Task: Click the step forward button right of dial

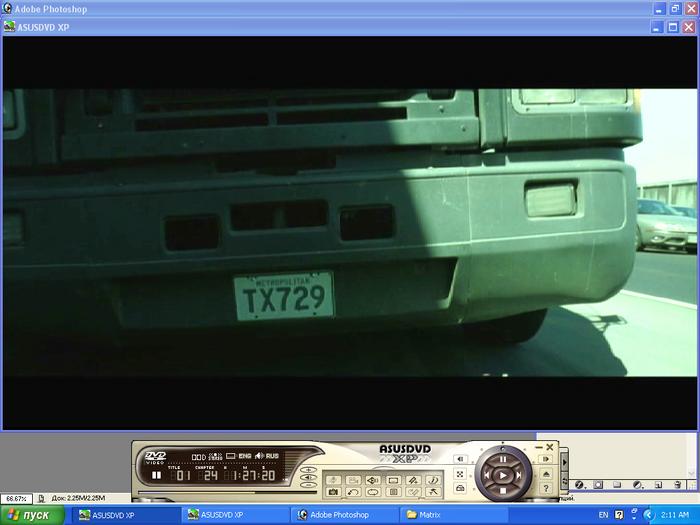Action: (546, 459)
